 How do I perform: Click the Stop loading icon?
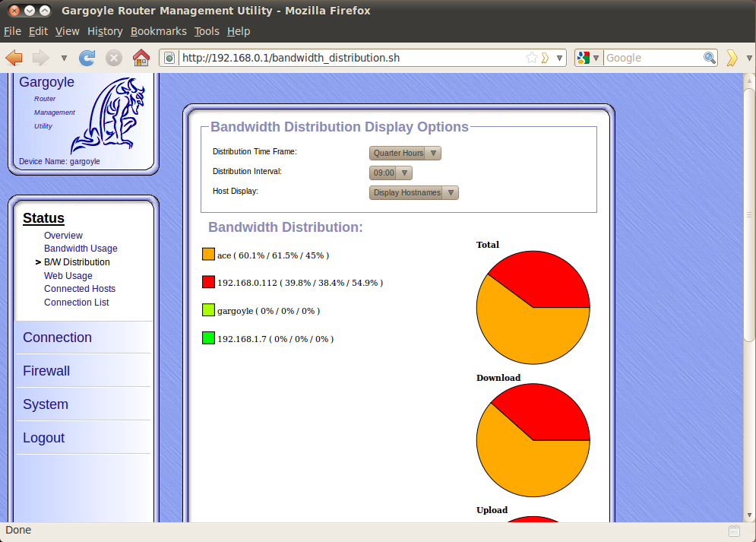(x=114, y=58)
